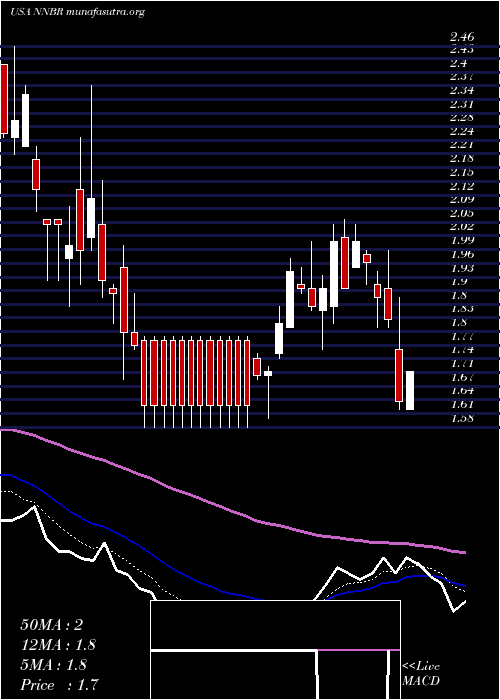Click the 1.67 price axis label
Image resolution: width=500 pixels, height=700 pixels.
click(x=462, y=377)
